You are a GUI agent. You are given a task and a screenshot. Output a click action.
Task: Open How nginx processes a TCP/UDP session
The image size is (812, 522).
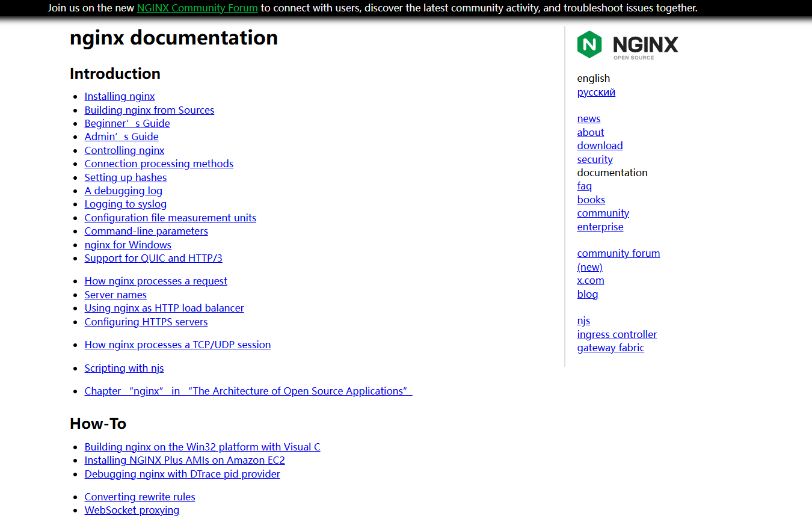177,345
